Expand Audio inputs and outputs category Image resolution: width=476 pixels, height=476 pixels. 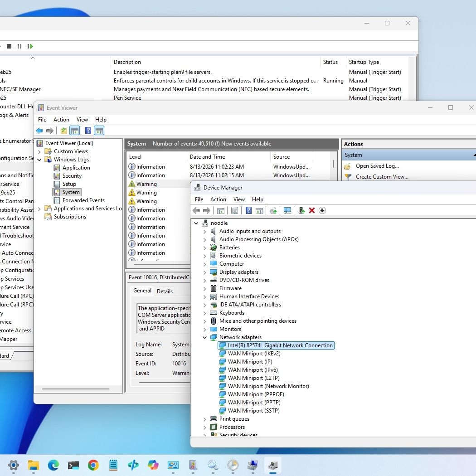coord(204,231)
